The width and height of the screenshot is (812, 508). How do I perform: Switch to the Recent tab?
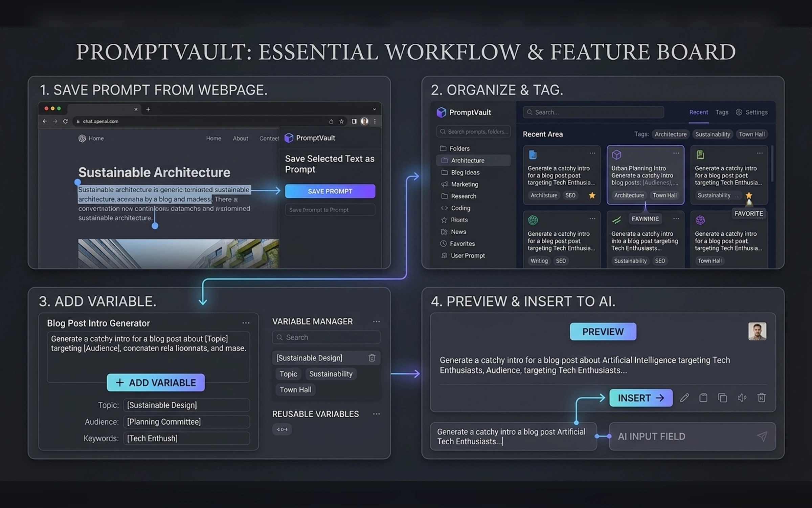(x=698, y=112)
